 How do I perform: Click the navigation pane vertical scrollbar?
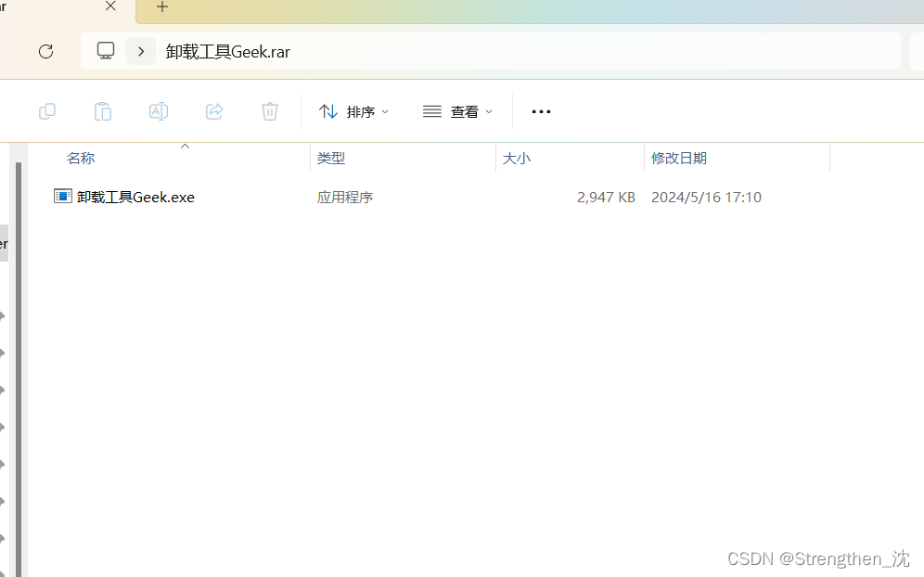(x=19, y=369)
